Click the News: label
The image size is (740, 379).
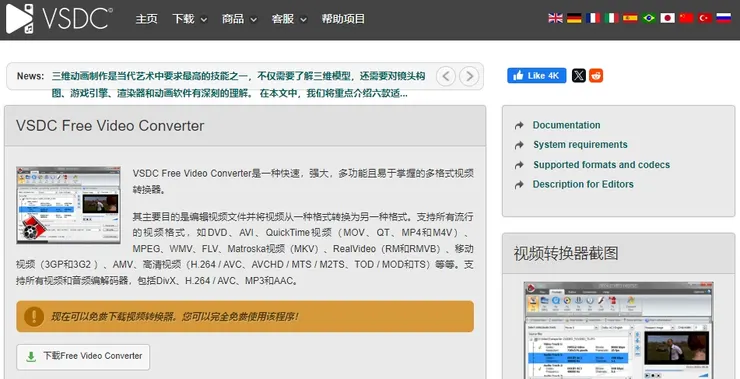[x=30, y=76]
